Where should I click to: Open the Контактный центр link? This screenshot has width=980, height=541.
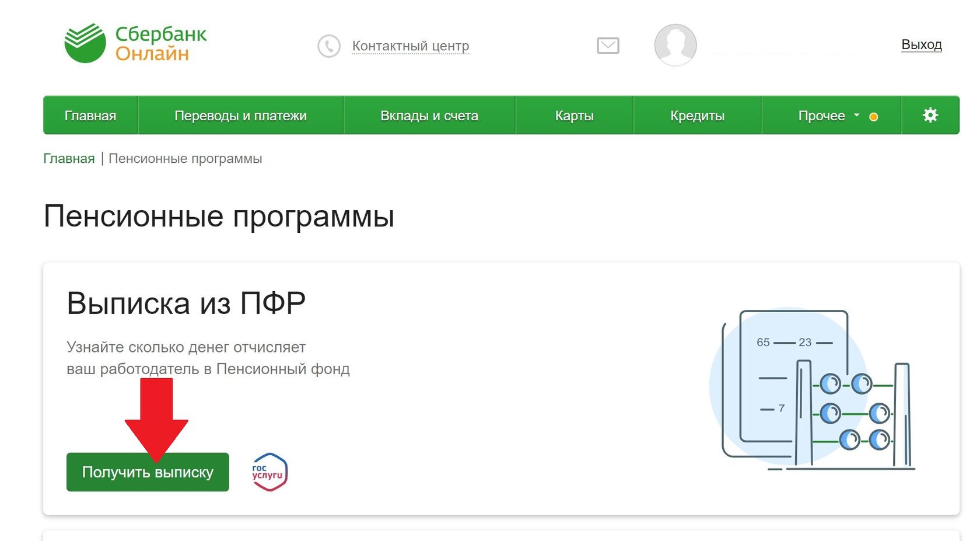click(x=411, y=46)
